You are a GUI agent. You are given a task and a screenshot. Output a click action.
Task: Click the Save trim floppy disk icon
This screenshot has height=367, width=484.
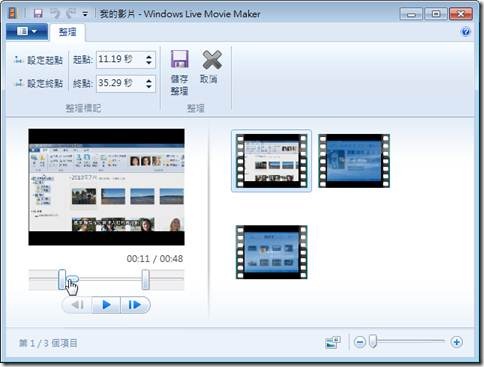coord(180,59)
